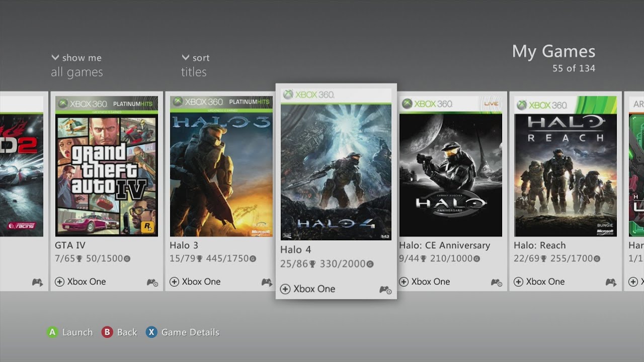Click 'Xbox One' label on the Halo 4 card
This screenshot has width=644, height=362.
coord(314,289)
